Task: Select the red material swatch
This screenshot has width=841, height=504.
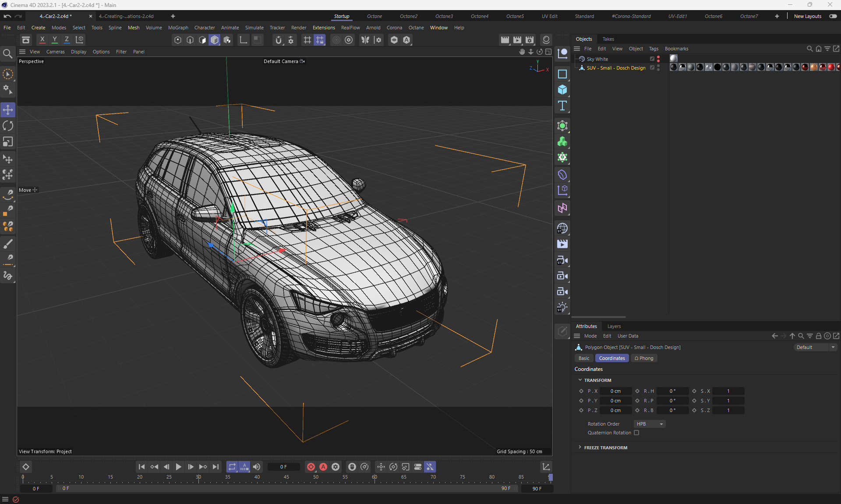Action: 831,67
